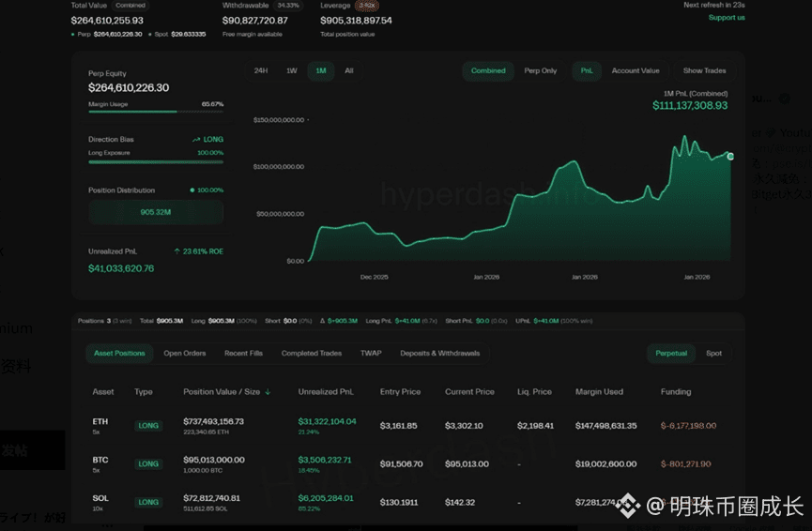
Task: Click the green dot on the chart's latest point
Action: tap(730, 157)
